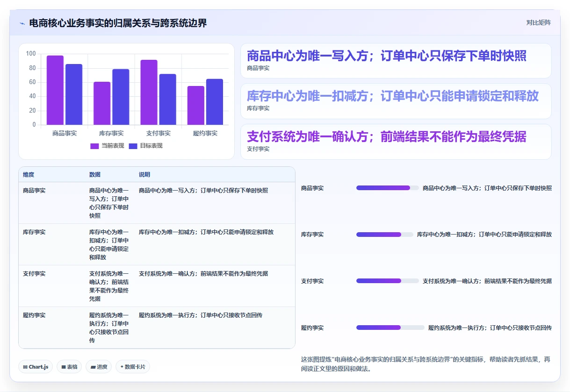
Task: Toggle the 目标表现 legend swatch
Action: pyautogui.click(x=133, y=146)
